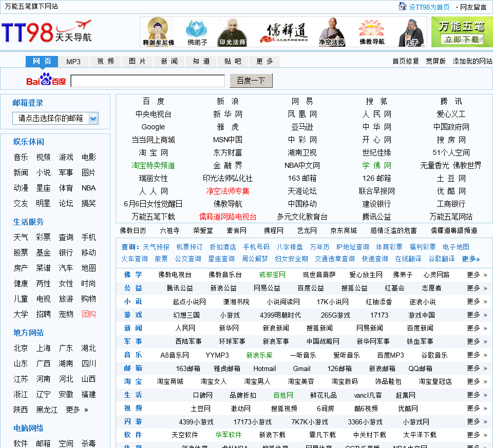
Task: Click the home icon beside 设TT98为首页
Action: coord(403,6)
